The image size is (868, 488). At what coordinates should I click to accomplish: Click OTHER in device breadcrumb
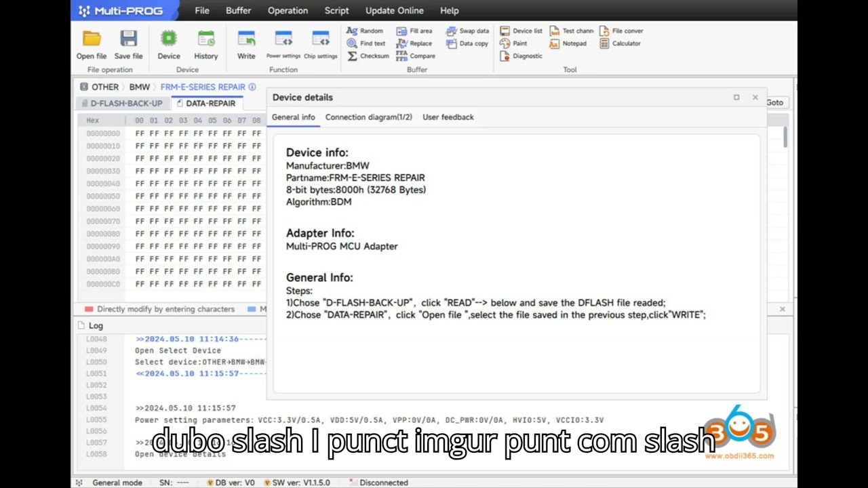(105, 87)
